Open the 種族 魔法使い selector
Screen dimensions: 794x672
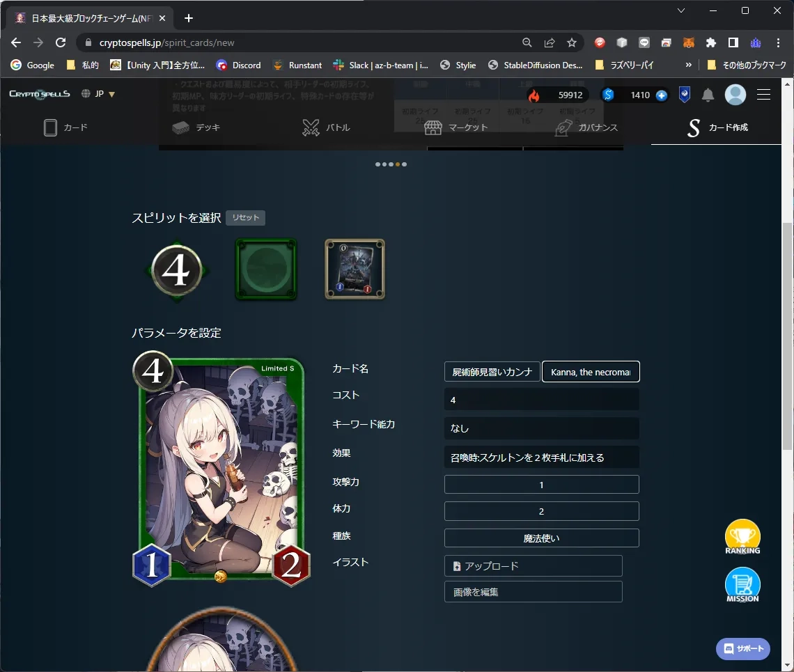541,538
